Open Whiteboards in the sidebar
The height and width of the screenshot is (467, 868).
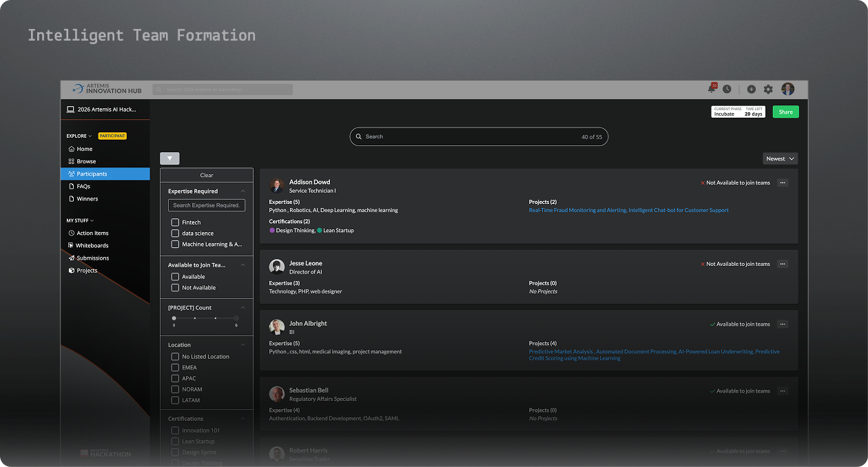(x=92, y=245)
